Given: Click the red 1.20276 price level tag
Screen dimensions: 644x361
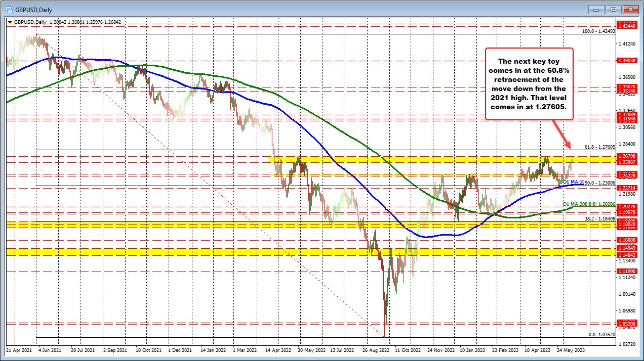Looking at the screenshot, I should pos(626,206).
